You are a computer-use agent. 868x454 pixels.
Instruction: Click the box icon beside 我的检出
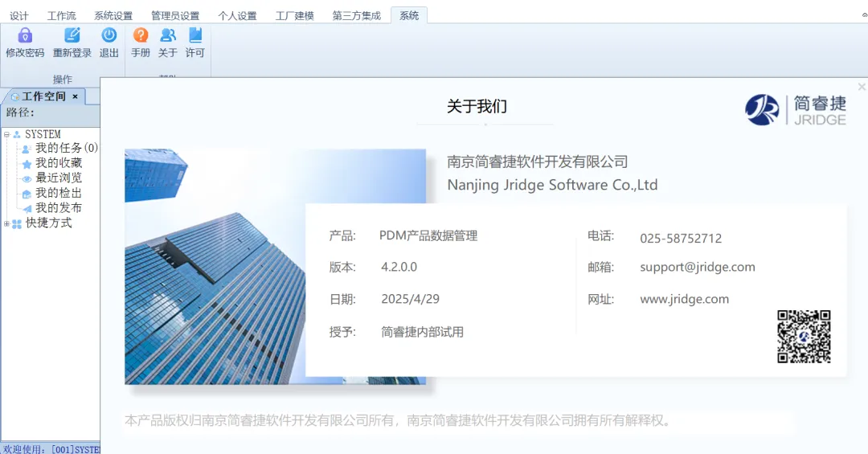(27, 194)
